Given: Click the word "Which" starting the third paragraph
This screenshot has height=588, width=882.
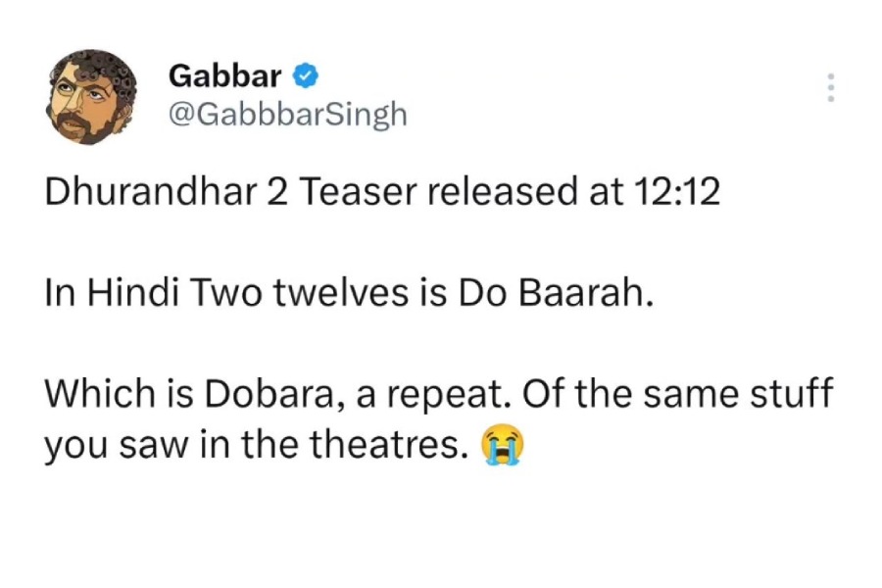Looking at the screenshot, I should pos(93,397).
